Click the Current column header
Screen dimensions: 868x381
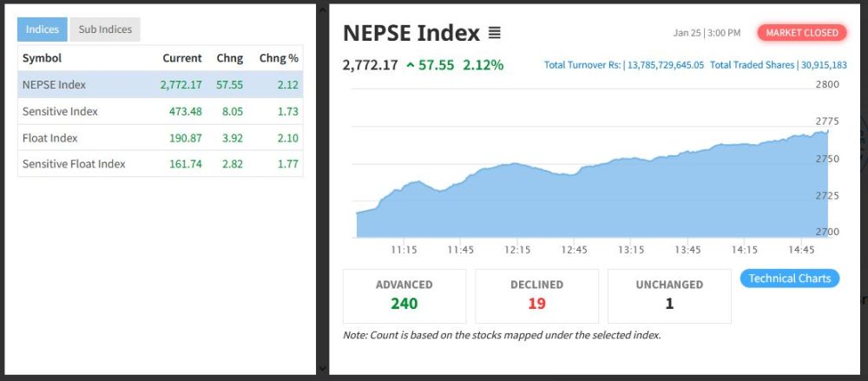coord(182,58)
